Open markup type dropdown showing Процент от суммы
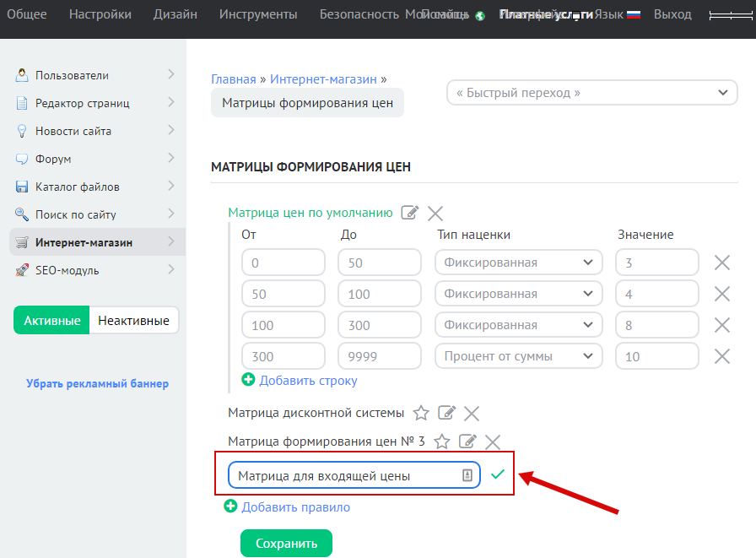This screenshot has height=558, width=756. click(x=519, y=356)
